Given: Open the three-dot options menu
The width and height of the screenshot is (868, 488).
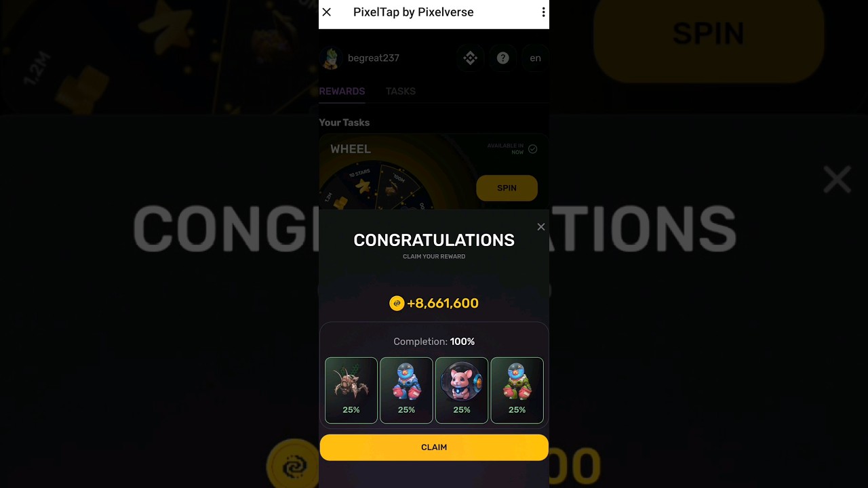Looking at the screenshot, I should pos(542,12).
